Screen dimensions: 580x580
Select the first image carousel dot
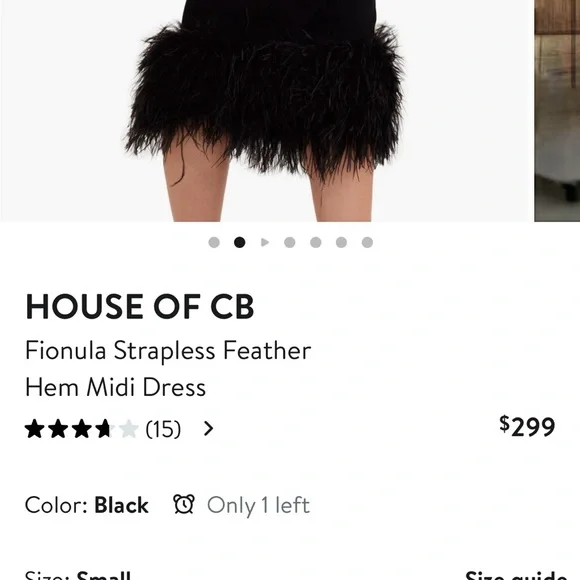(214, 243)
